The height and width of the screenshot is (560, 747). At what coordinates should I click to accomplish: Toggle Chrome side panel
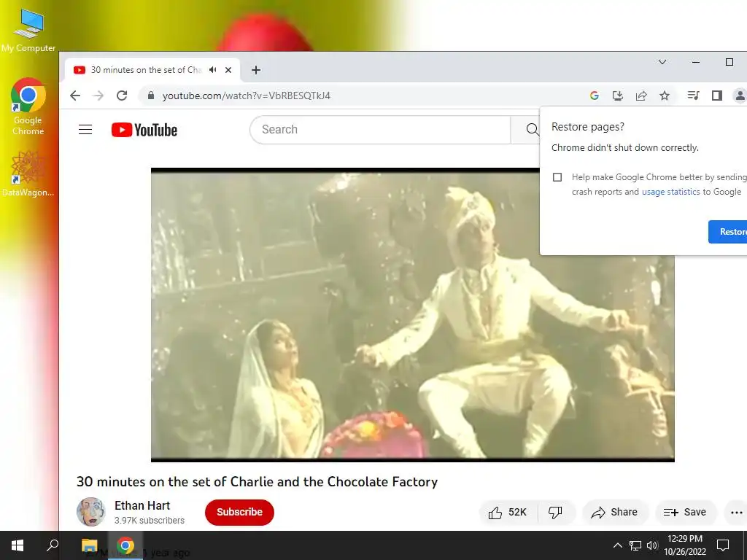click(x=717, y=96)
